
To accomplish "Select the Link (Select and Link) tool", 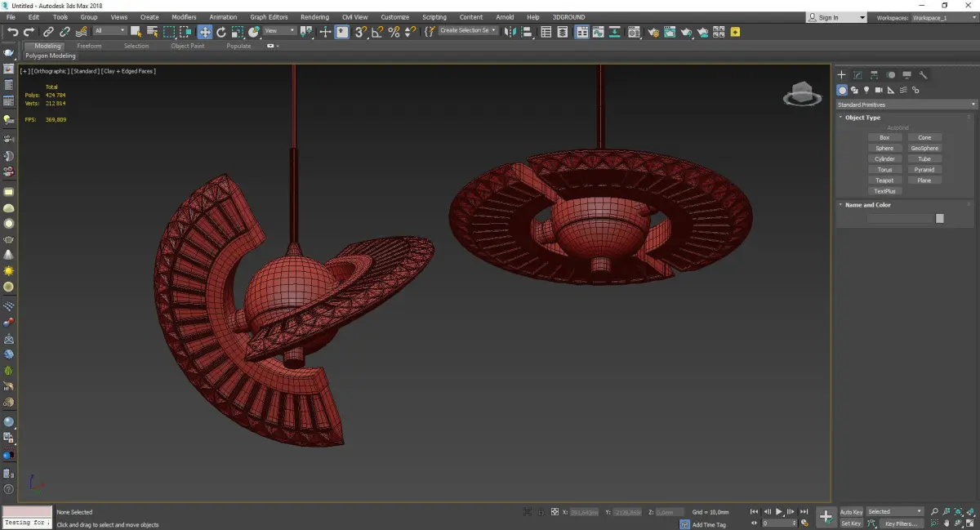I will pos(48,32).
